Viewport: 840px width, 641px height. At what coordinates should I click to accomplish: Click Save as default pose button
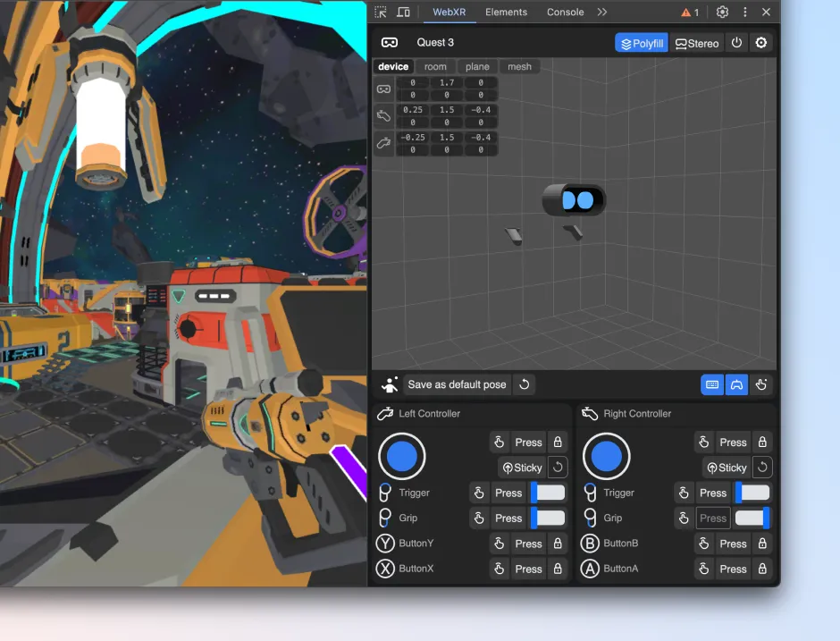[x=457, y=384]
